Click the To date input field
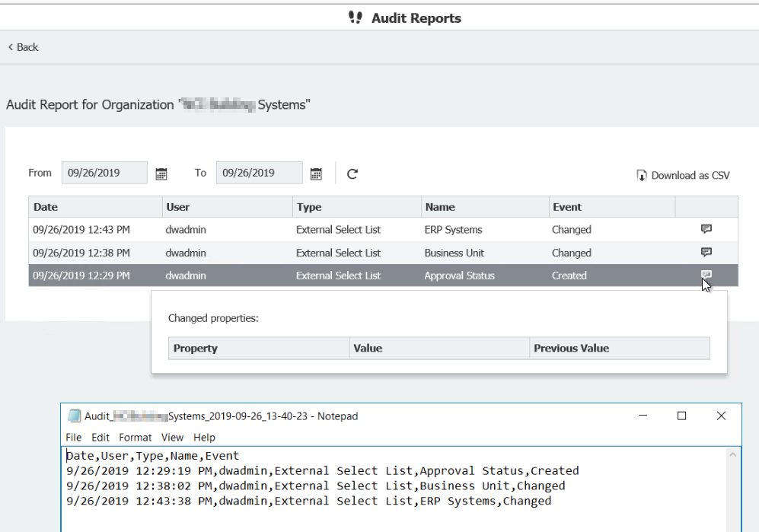The image size is (759, 532). 259,173
